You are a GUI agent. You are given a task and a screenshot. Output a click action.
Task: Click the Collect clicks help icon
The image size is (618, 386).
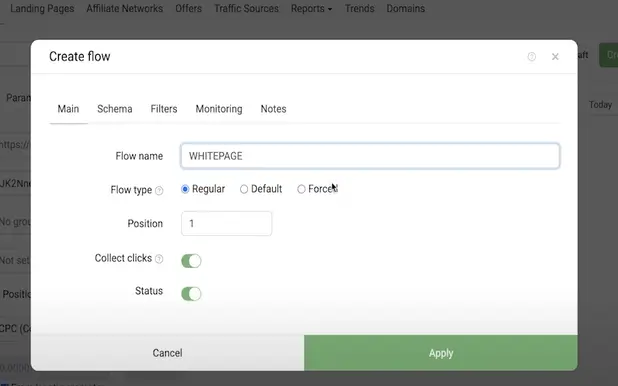[x=159, y=259]
